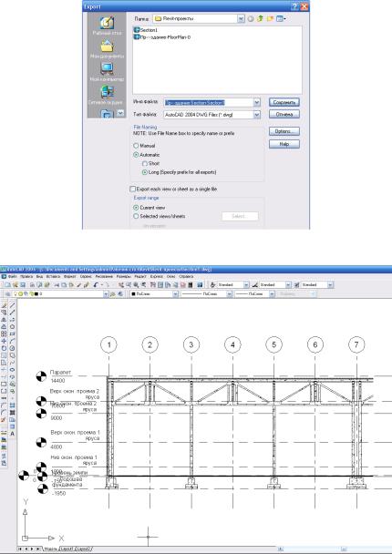Switch to the Model tab
This screenshot has width=392, height=554.
click(x=50, y=549)
